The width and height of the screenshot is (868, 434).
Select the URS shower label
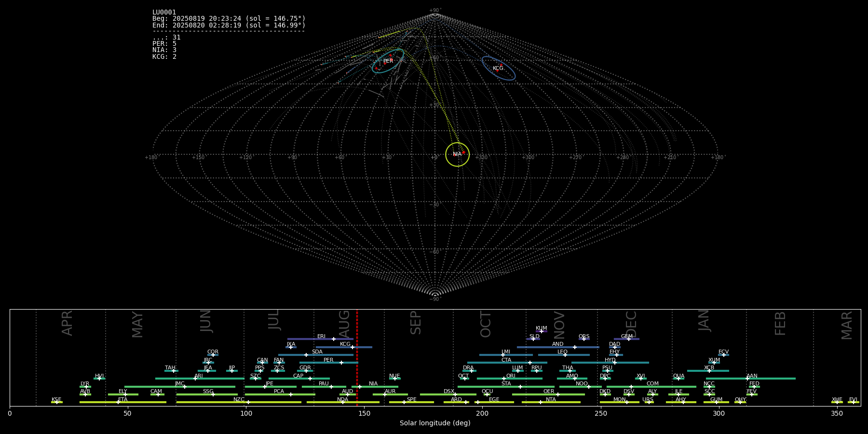coord(648,400)
